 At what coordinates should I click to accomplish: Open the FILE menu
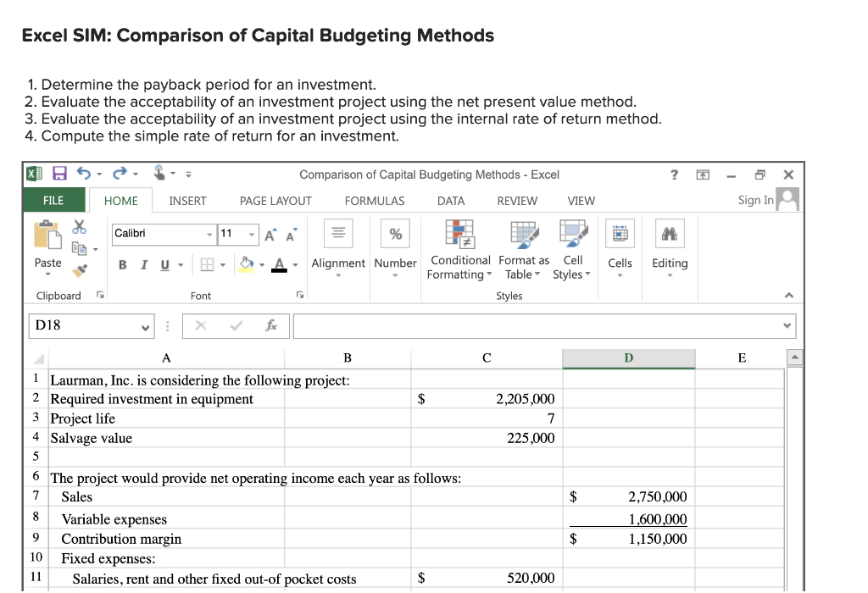point(53,201)
